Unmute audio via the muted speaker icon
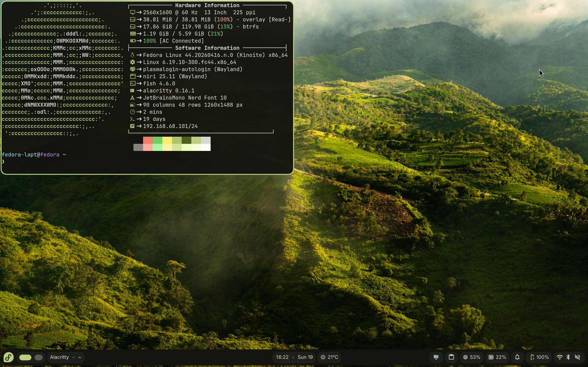This screenshot has width=588, height=367. coord(578,357)
